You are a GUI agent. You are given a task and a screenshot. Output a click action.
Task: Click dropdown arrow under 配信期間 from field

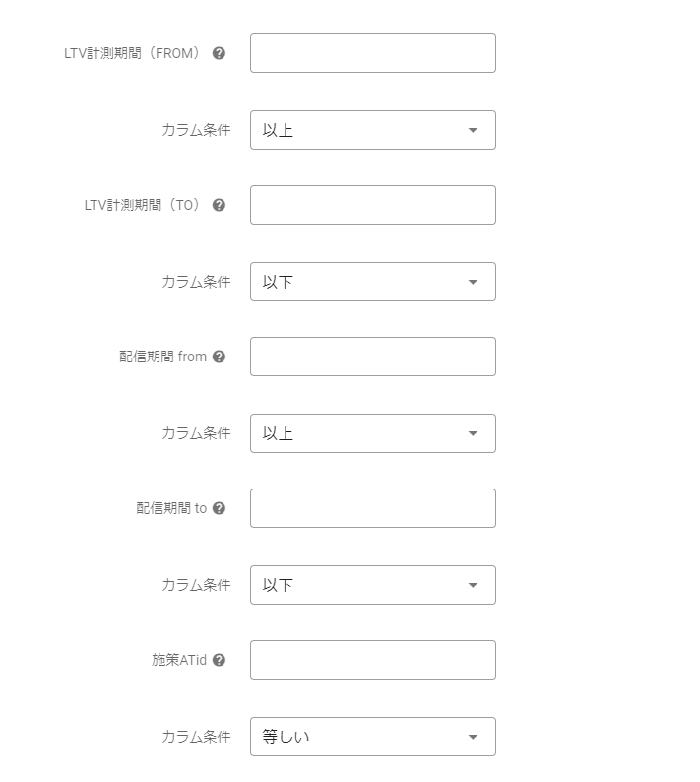[473, 433]
